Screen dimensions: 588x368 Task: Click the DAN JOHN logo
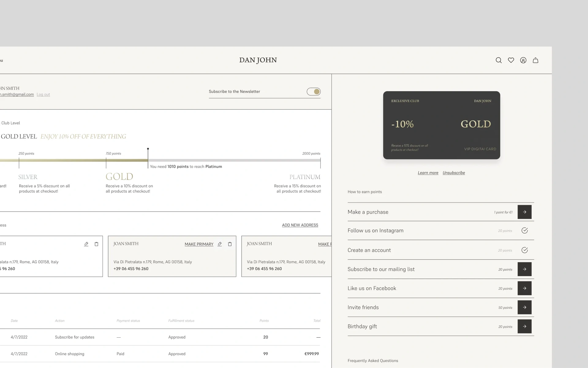[x=258, y=60]
